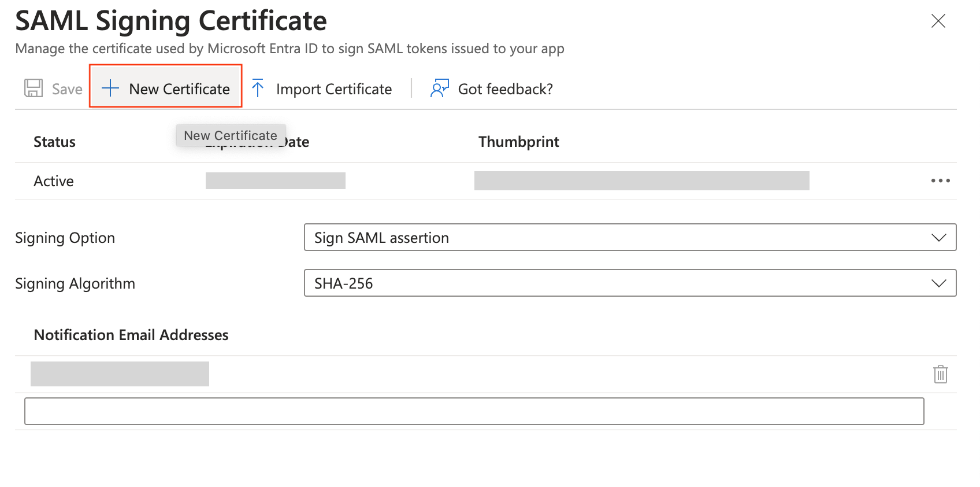Delete the notification email using the trash icon

pyautogui.click(x=940, y=374)
